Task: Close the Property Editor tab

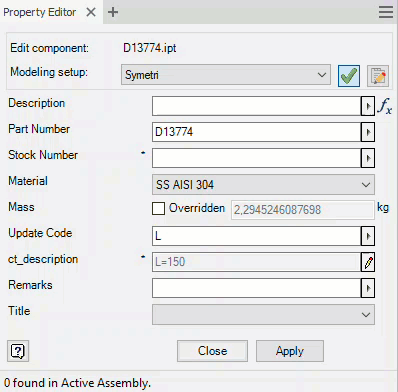Action: [x=91, y=12]
